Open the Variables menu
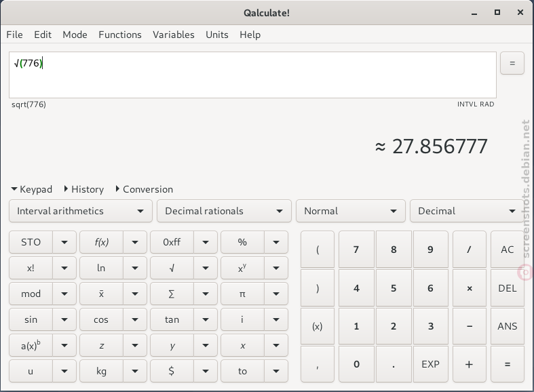Viewport: 534px width, 392px height. point(173,35)
